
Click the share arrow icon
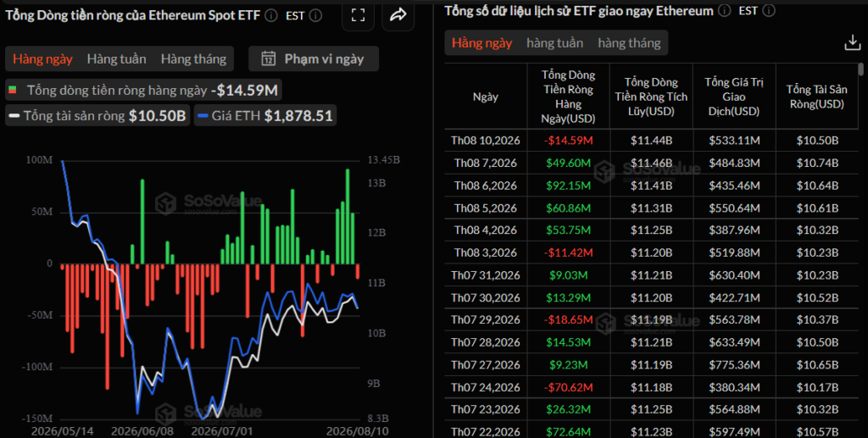pos(398,15)
